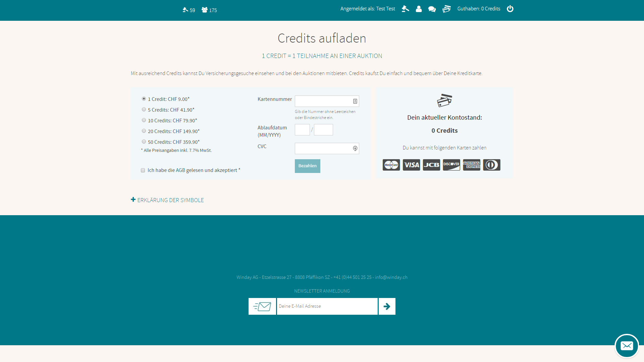Open the AGB link
644x362 pixels.
pos(180,170)
